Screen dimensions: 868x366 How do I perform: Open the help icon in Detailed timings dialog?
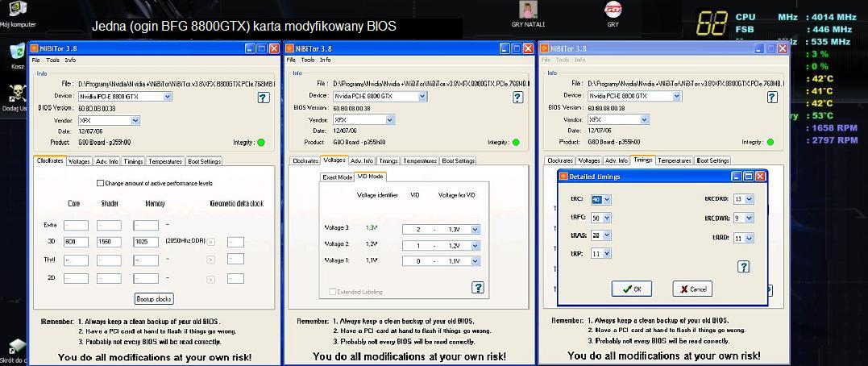click(x=743, y=267)
